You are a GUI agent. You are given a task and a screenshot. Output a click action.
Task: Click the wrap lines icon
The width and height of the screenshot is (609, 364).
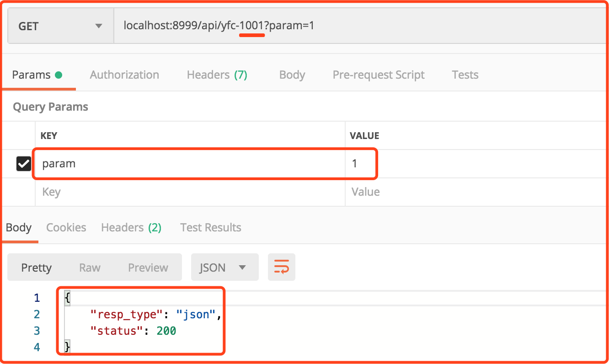[281, 267]
